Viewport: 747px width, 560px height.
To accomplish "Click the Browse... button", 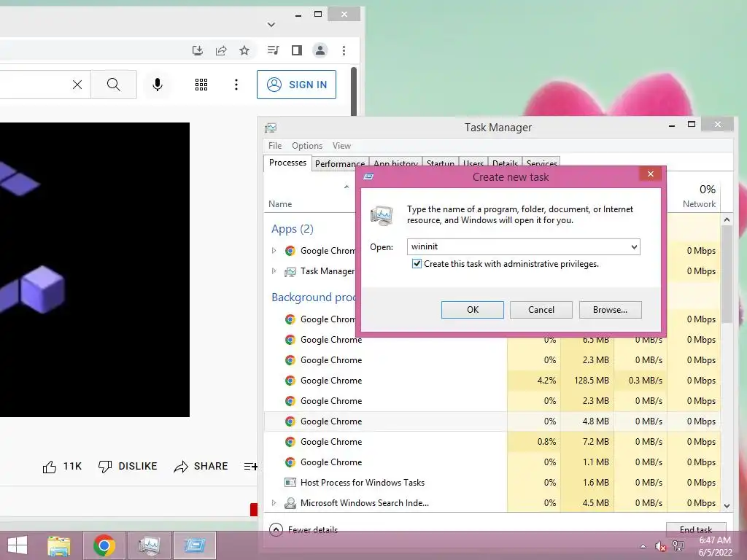I will tap(611, 310).
